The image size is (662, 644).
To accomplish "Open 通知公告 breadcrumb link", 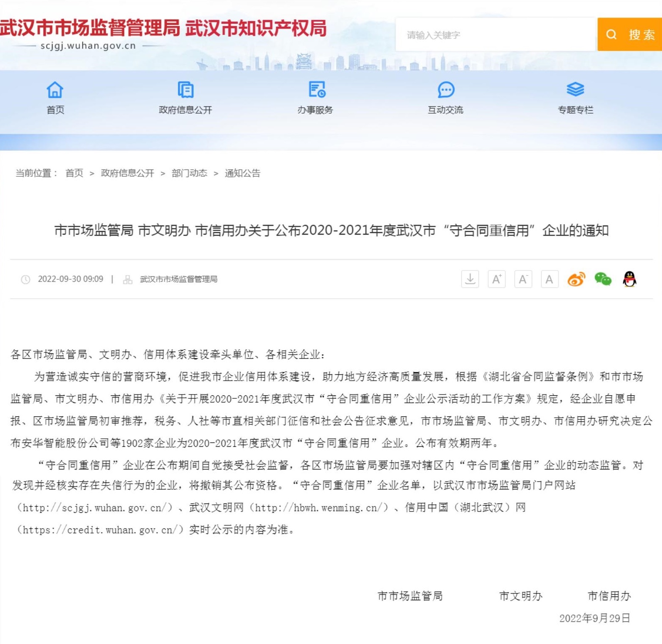I will tap(242, 173).
